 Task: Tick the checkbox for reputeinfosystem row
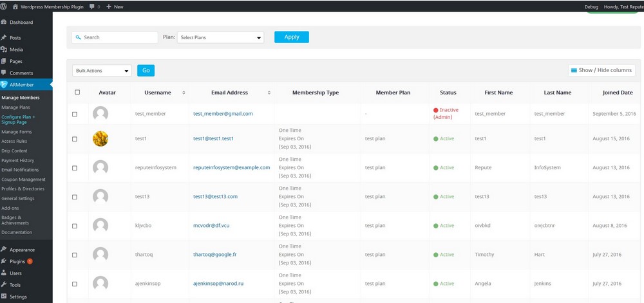pyautogui.click(x=74, y=168)
